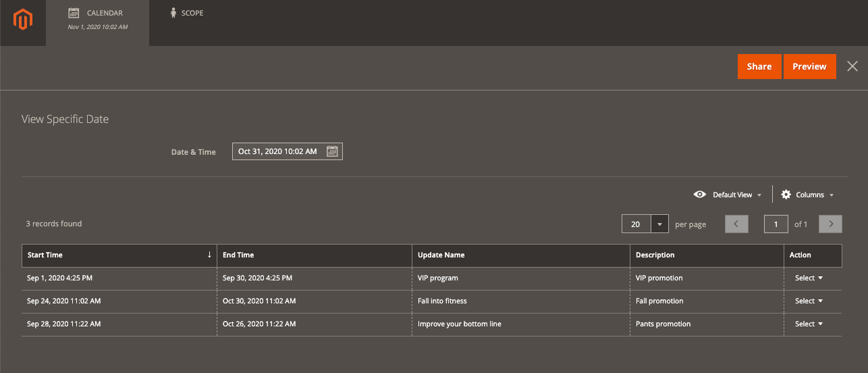This screenshot has width=868, height=373.
Task: Click the 3 records found text
Action: click(54, 224)
